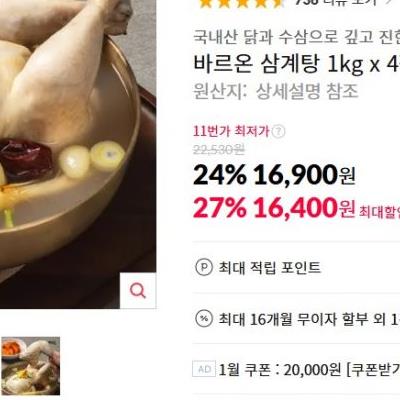Click the yellow star rating icons

241,3
